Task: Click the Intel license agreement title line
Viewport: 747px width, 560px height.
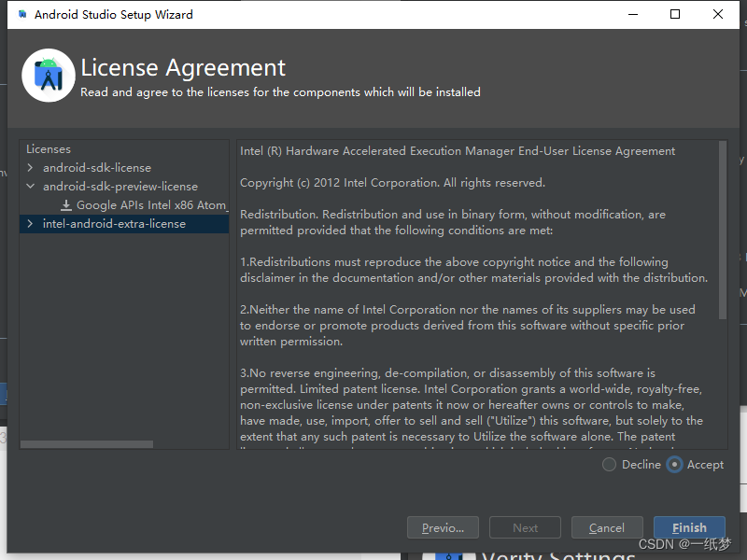Action: pyautogui.click(x=458, y=151)
